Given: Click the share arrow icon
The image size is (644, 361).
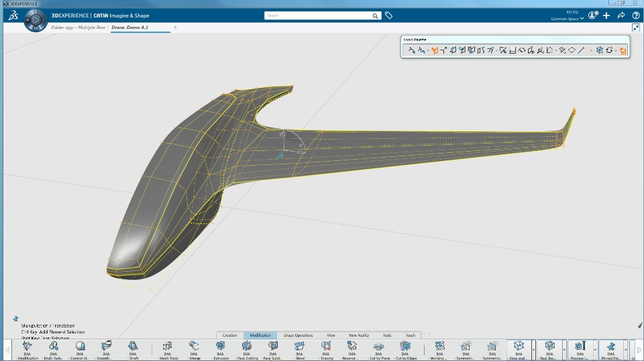Looking at the screenshot, I should point(621,15).
